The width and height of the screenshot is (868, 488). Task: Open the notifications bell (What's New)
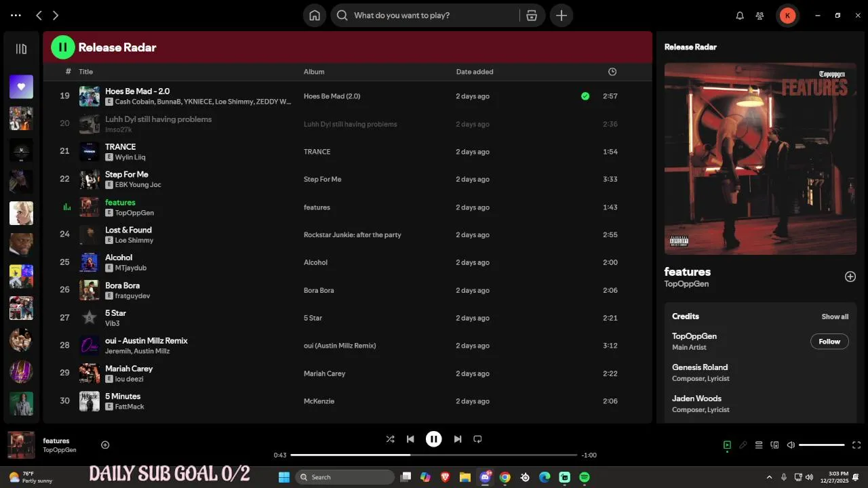740,16
